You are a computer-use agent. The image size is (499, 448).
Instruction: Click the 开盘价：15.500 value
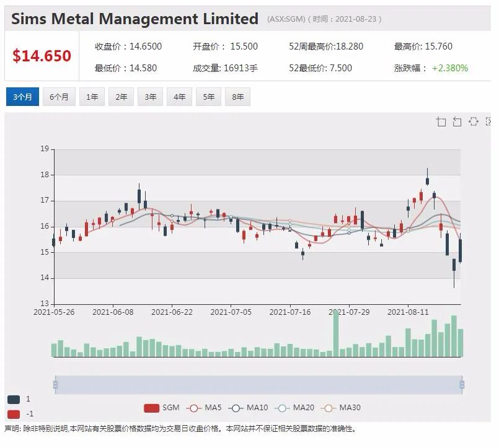225,46
